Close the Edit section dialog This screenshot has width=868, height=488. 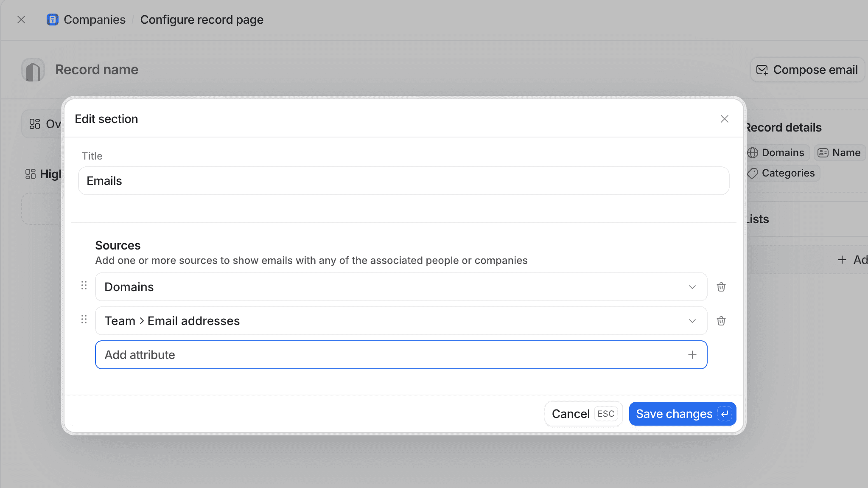point(724,119)
